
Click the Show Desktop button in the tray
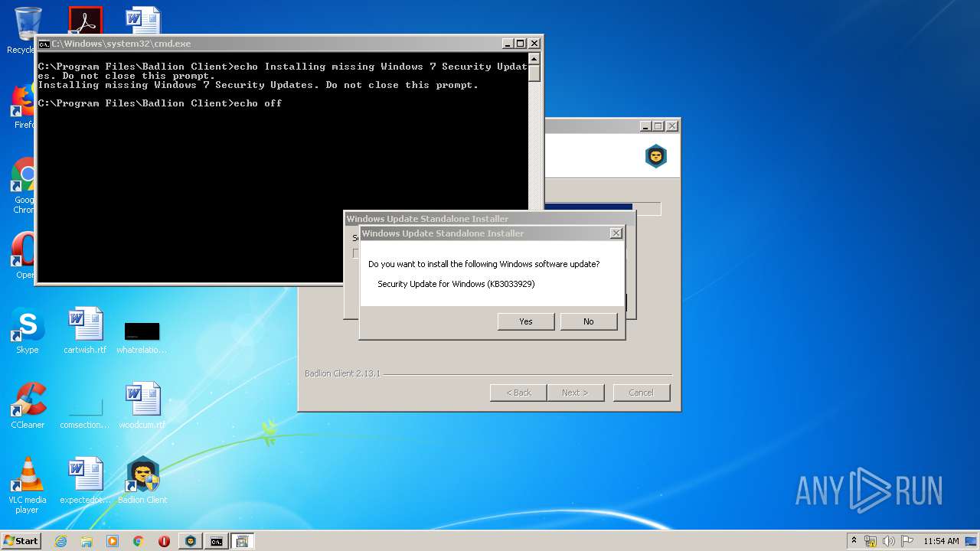(972, 541)
